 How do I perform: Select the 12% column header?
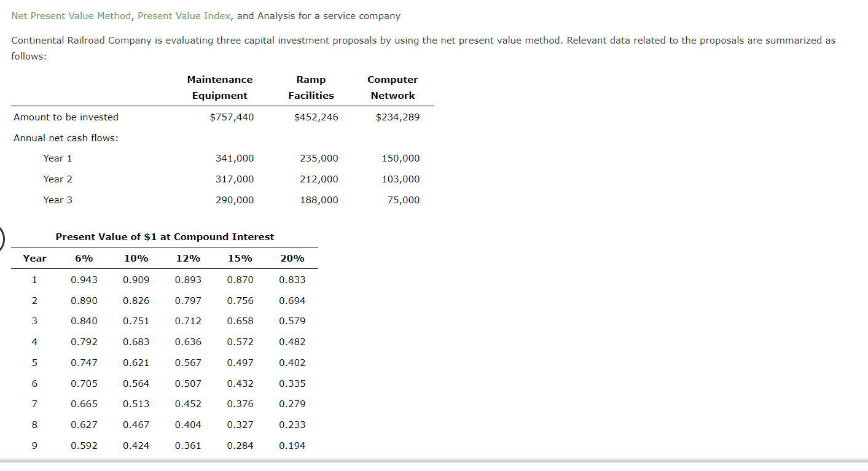188,259
